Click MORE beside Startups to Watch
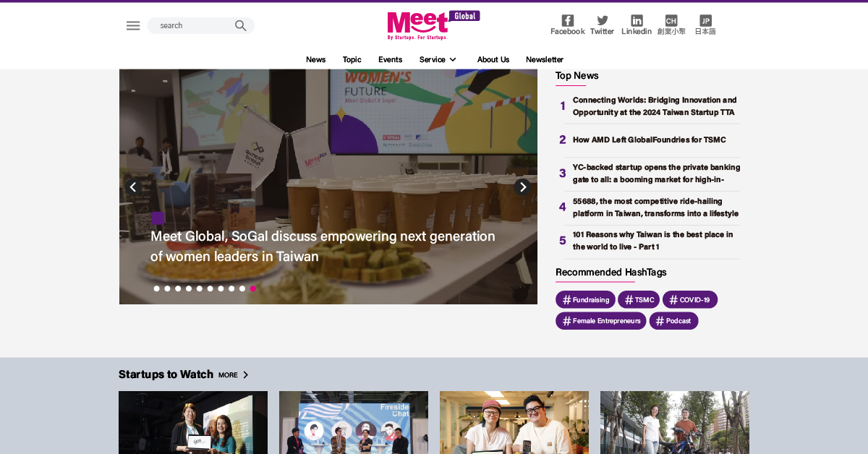Viewport: 868px width, 454px height. 228,374
